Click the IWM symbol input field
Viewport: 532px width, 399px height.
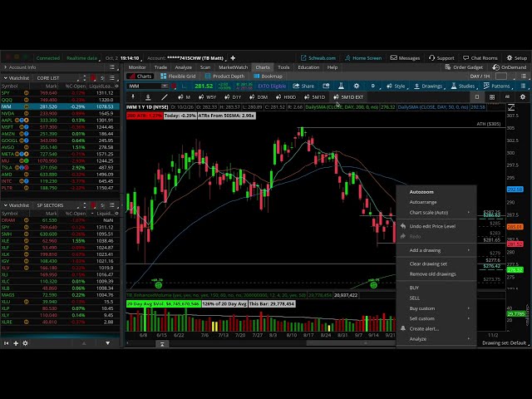click(x=144, y=86)
